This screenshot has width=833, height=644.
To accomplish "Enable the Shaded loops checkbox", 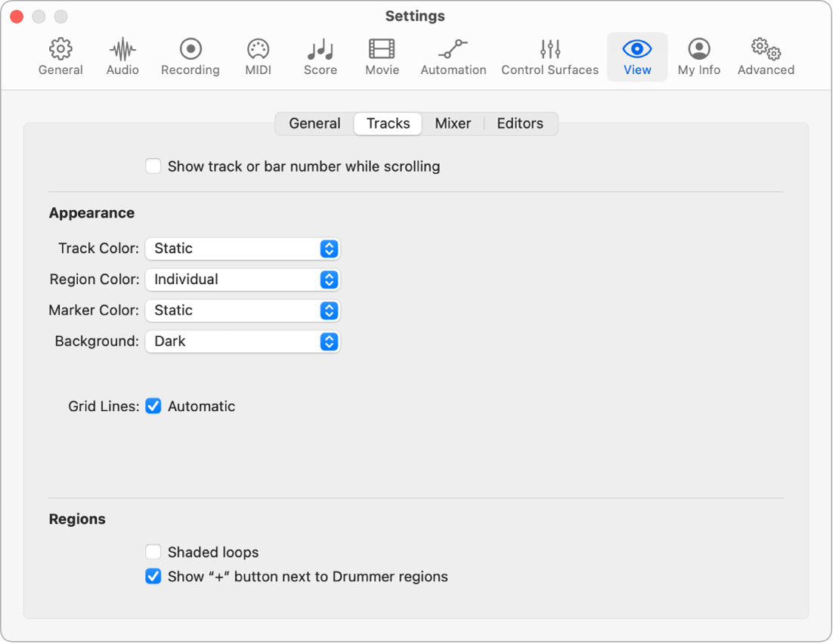I will 153,553.
